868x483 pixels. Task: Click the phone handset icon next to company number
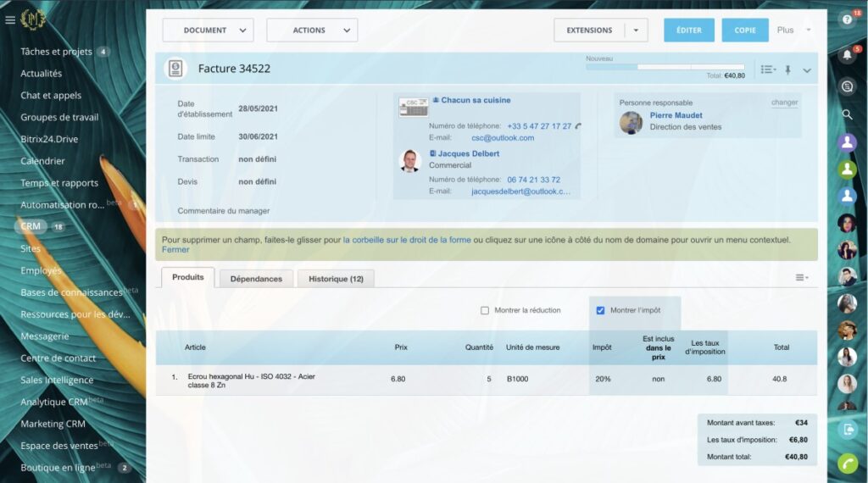(x=578, y=126)
